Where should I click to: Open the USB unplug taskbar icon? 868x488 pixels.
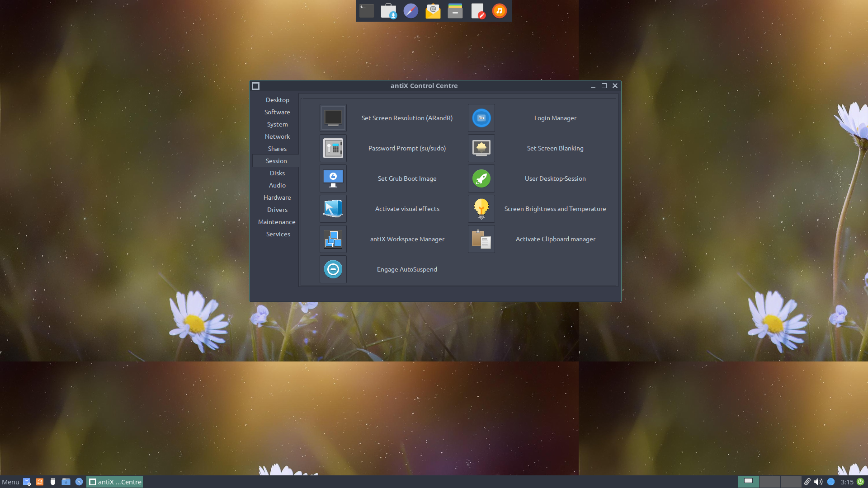click(53, 482)
